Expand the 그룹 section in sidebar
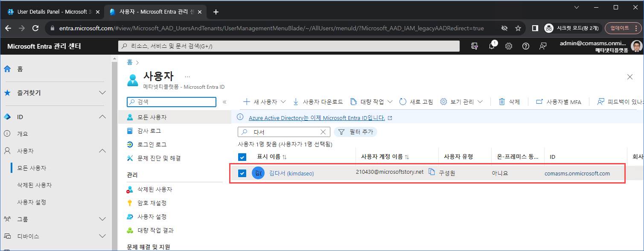 [x=102, y=219]
